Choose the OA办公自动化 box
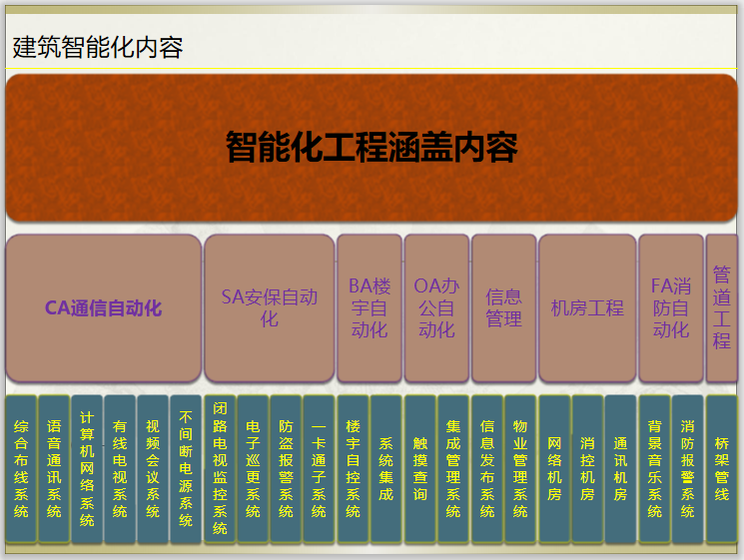744x560 pixels. pos(436,308)
